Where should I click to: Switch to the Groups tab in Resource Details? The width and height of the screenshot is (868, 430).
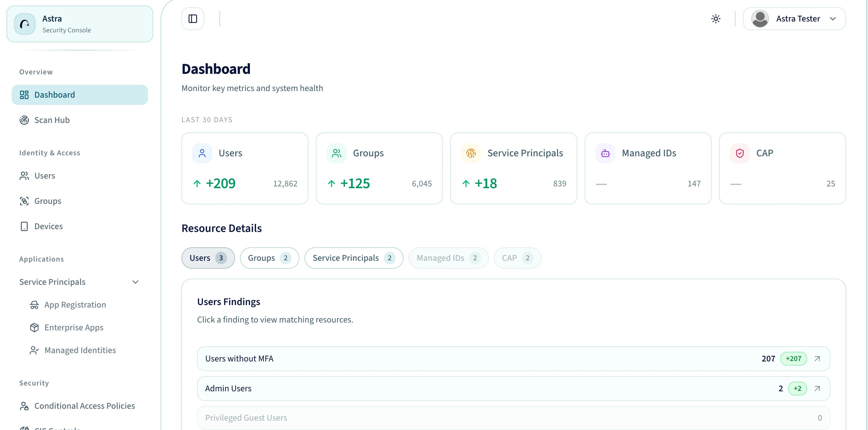pyautogui.click(x=269, y=258)
